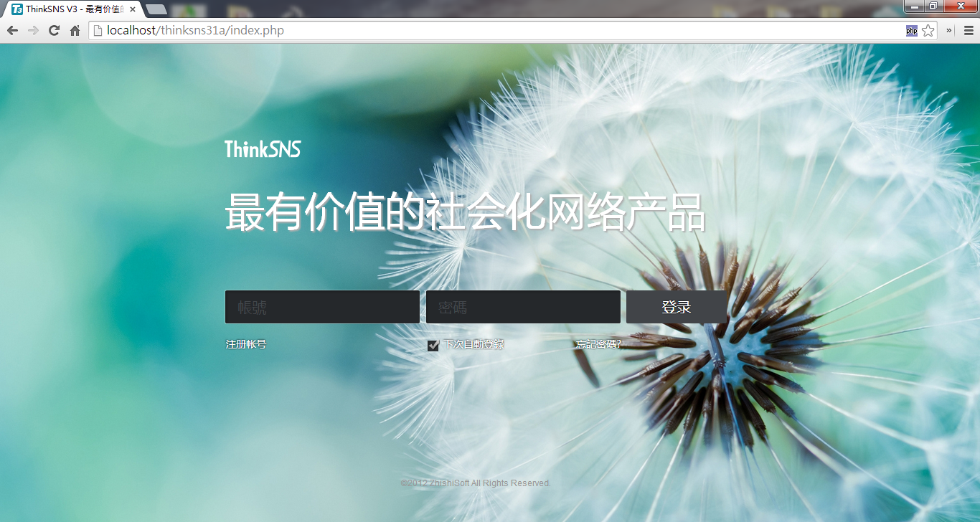Select the ThinkSNS V3 browser tab
Viewport: 980px width, 522px height.
[x=72, y=9]
